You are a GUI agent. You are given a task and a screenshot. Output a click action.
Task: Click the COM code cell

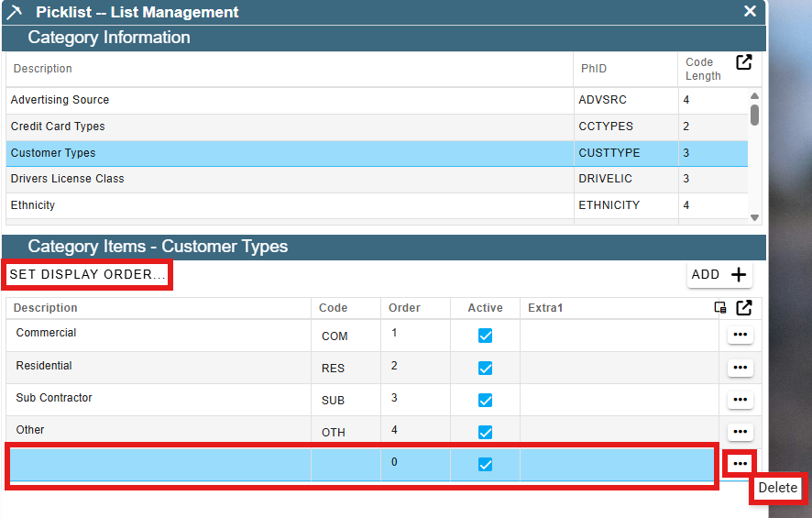[x=346, y=336]
